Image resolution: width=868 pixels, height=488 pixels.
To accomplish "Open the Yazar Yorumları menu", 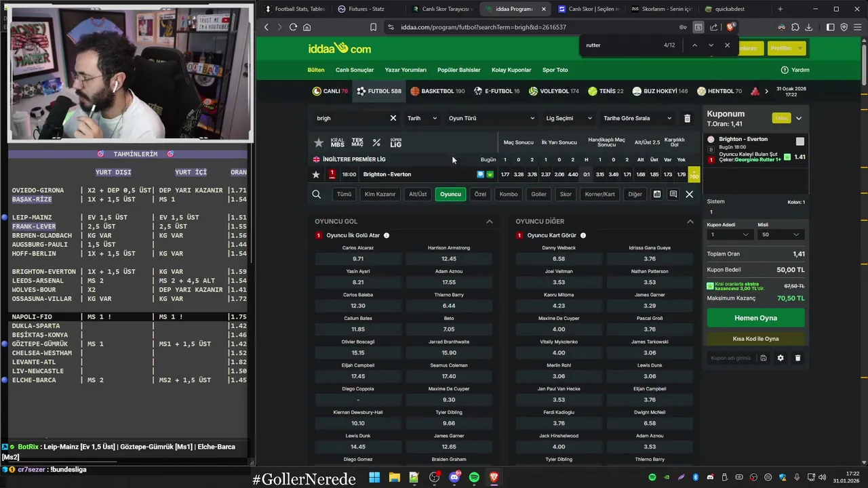I will 406,70.
